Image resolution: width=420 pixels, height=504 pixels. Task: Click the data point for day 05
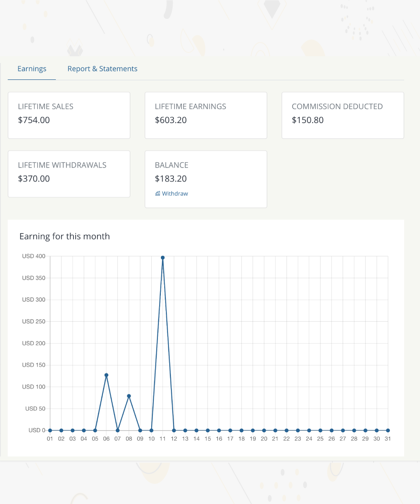tap(95, 430)
